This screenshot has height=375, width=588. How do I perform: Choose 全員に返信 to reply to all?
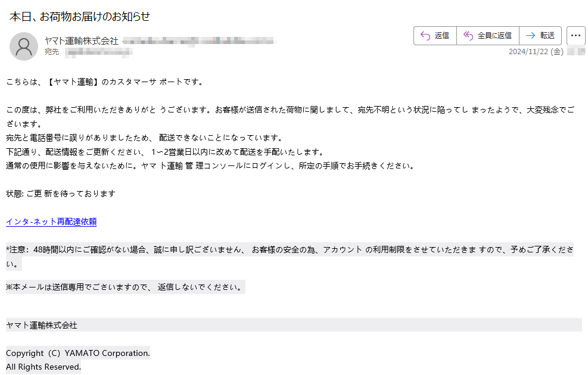click(494, 36)
